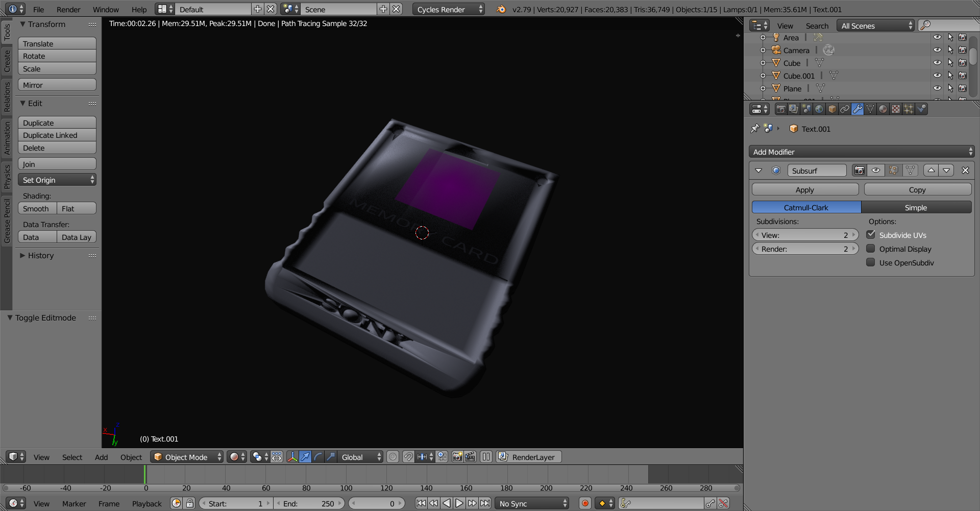This screenshot has height=511, width=980.
Task: Click the Copy modifier button
Action: coord(917,189)
